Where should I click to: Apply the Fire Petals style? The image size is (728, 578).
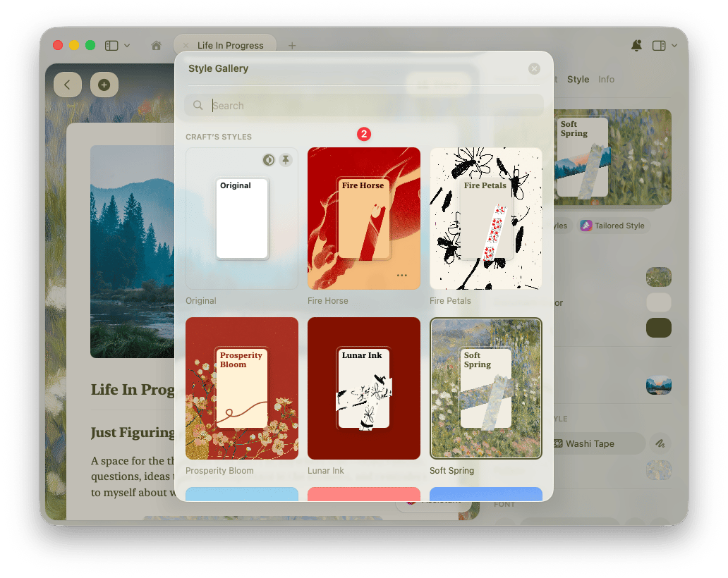click(486, 219)
